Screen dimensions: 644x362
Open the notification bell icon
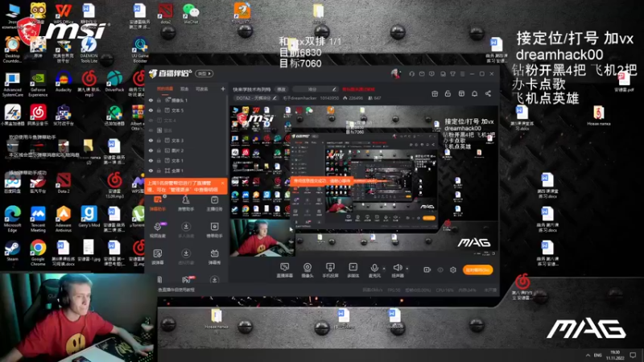point(474,93)
